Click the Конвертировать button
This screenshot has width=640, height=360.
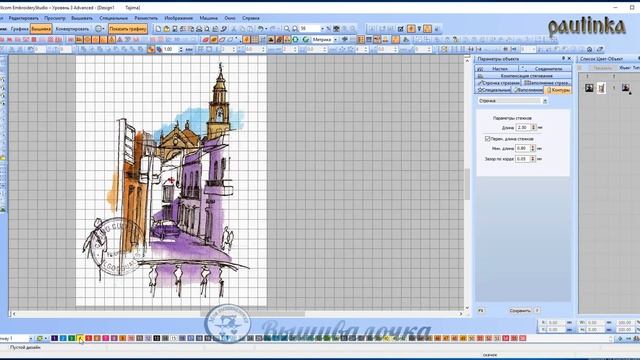click(72, 29)
